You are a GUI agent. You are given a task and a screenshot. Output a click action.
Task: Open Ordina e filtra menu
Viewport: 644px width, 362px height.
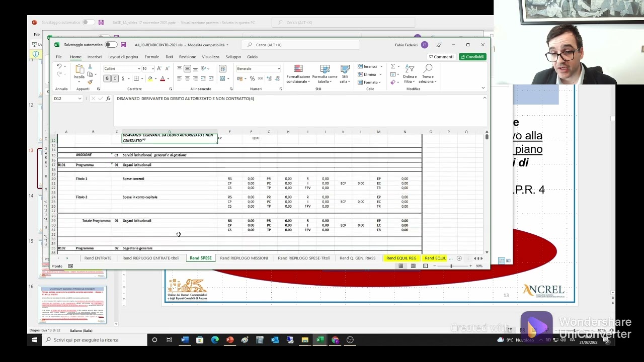pyautogui.click(x=410, y=74)
